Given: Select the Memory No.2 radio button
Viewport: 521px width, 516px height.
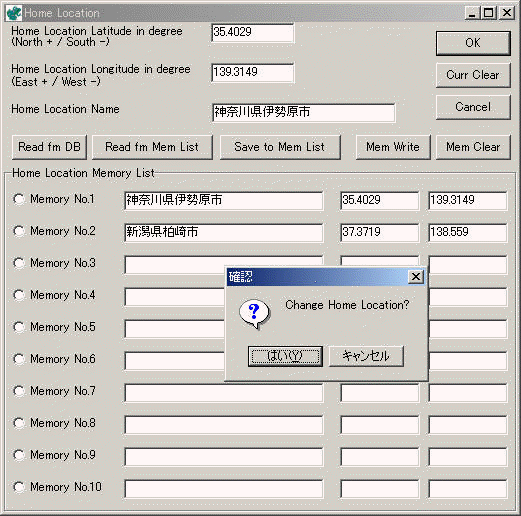Looking at the screenshot, I should pyautogui.click(x=19, y=231).
